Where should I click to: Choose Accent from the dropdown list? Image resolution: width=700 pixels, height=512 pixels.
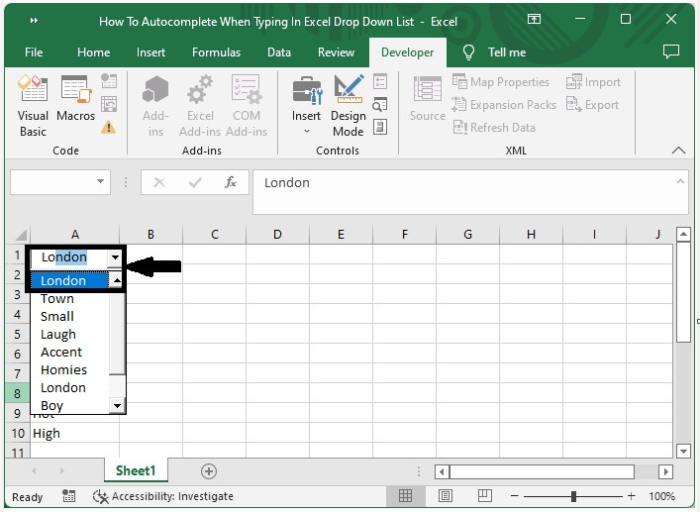tap(70, 352)
